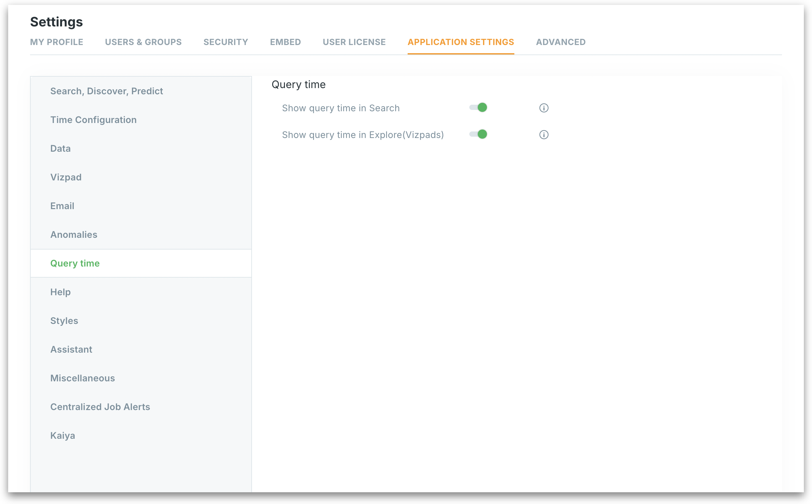Open the My Profile tab
This screenshot has height=504, width=812.
[56, 42]
